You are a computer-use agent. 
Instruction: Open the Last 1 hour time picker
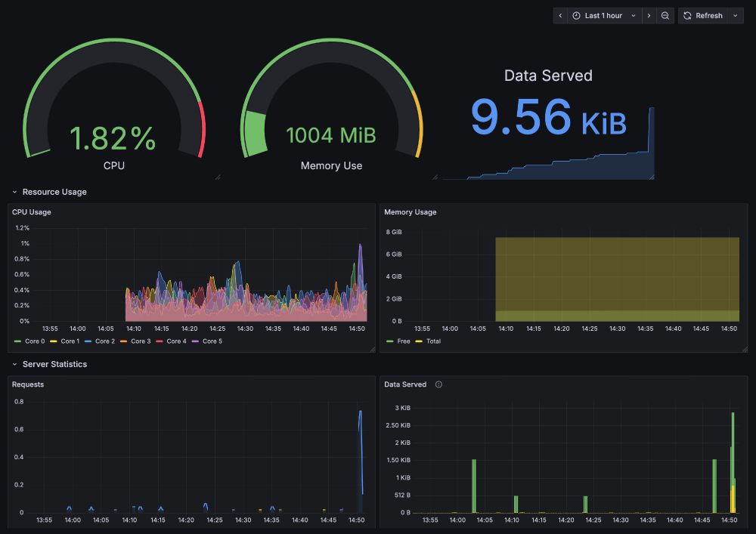604,16
